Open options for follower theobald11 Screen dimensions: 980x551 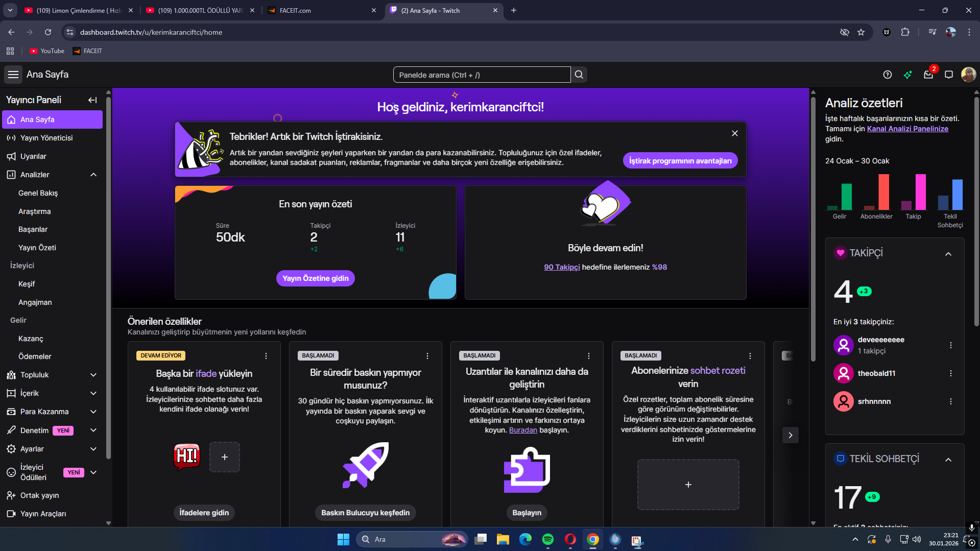(x=951, y=373)
